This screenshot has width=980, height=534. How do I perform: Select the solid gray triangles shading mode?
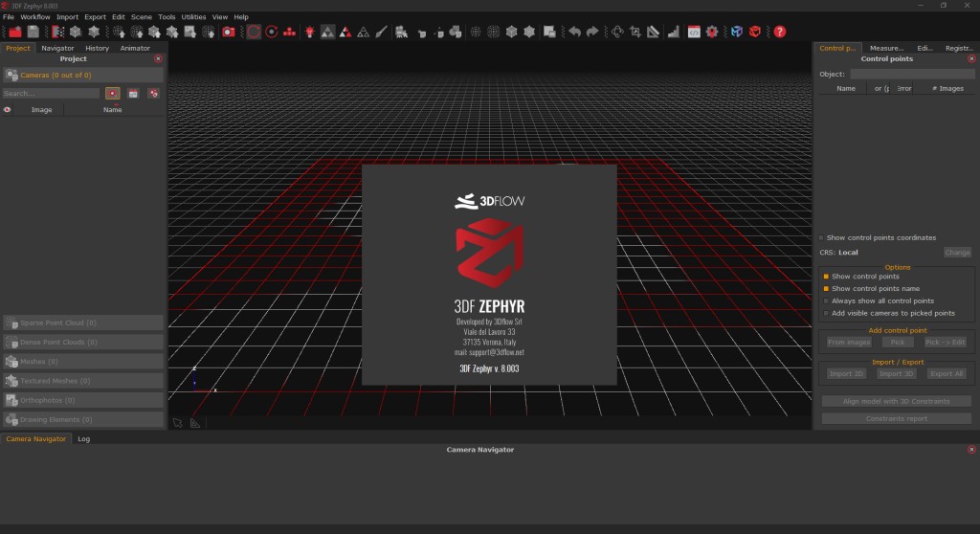[x=327, y=32]
